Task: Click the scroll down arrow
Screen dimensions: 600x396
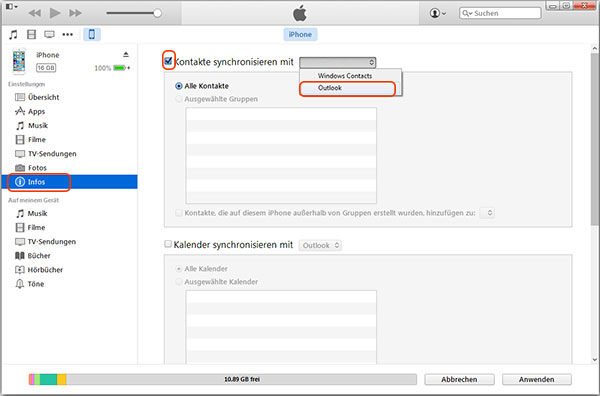Action: pos(595,359)
